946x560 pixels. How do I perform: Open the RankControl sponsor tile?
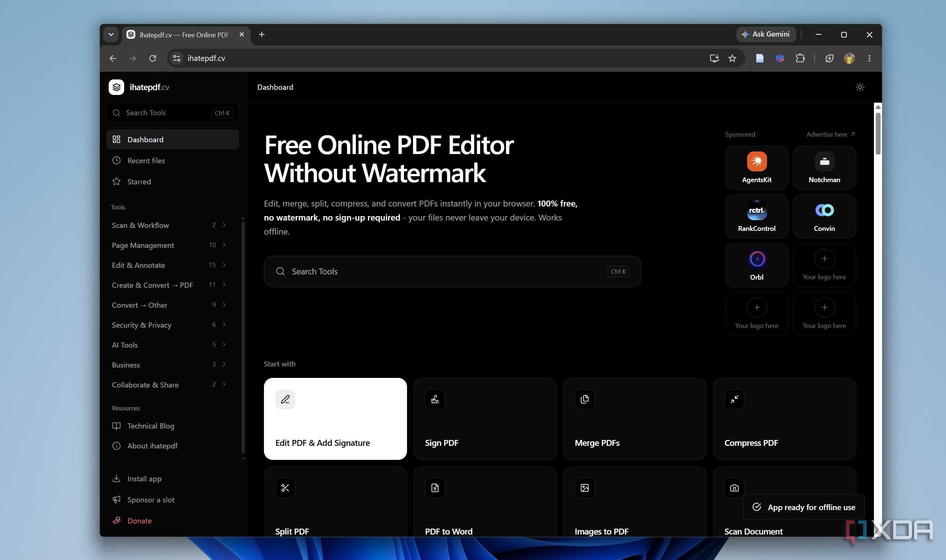[756, 216]
